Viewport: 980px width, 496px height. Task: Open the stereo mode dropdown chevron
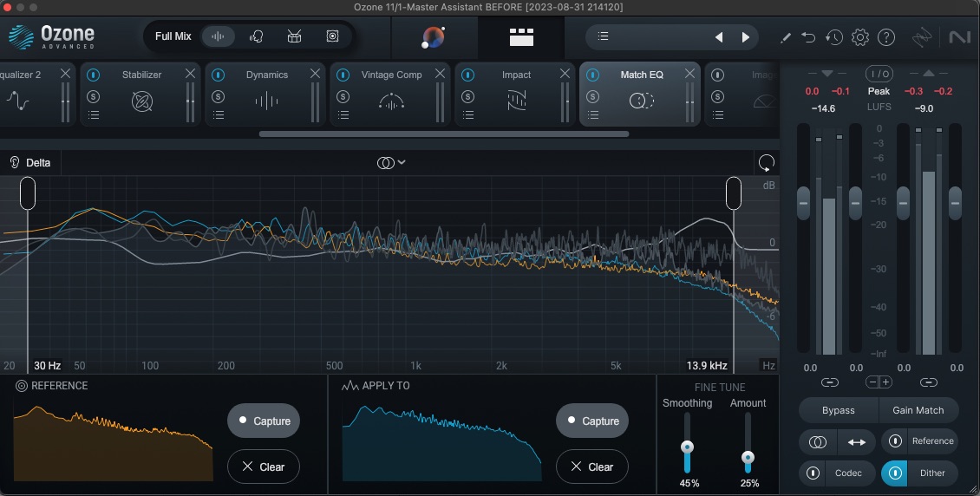402,162
